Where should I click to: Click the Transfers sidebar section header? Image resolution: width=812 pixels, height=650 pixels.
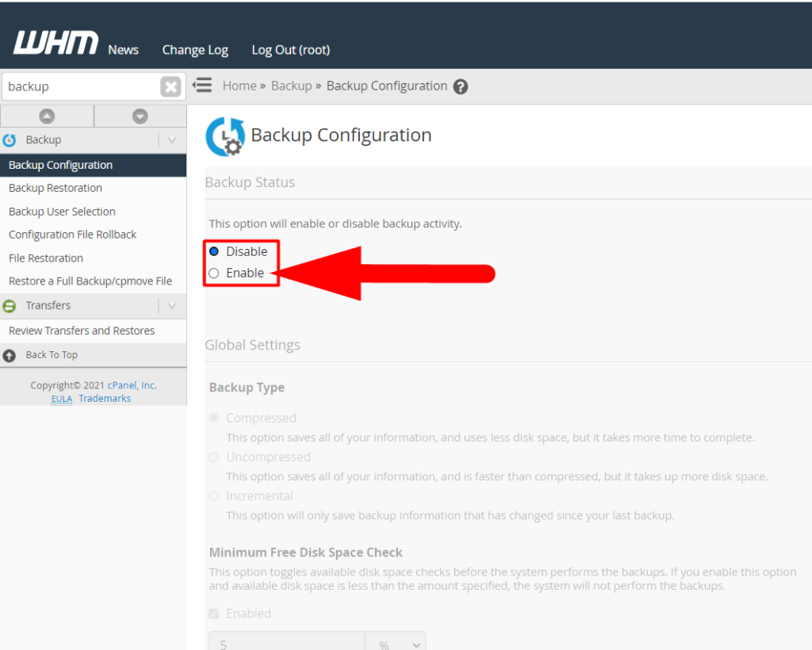(x=94, y=306)
